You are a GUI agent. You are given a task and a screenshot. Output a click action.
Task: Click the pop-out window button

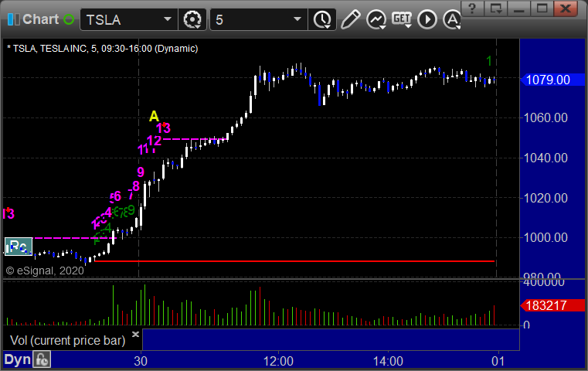point(495,9)
